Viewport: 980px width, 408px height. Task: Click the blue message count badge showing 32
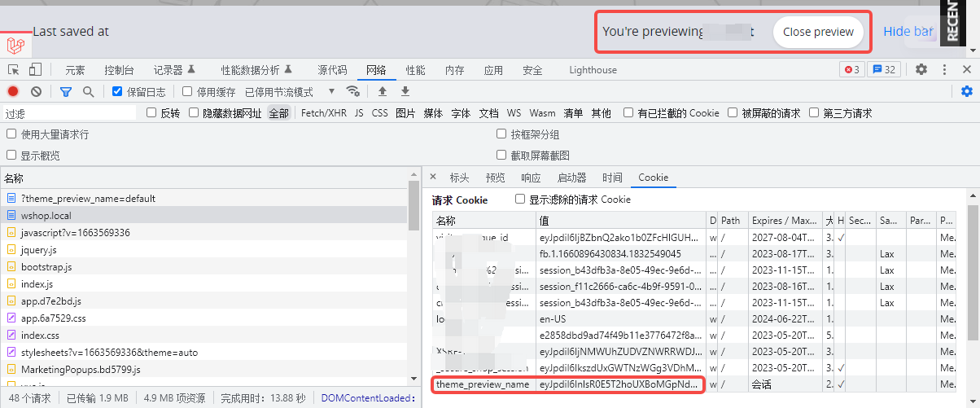coord(884,70)
